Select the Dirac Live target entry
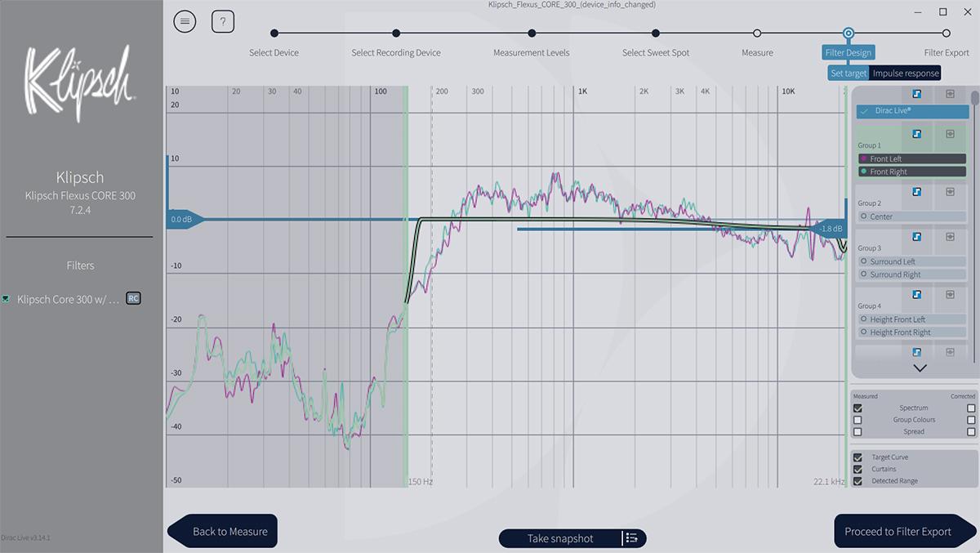The width and height of the screenshot is (980, 553). pos(913,111)
